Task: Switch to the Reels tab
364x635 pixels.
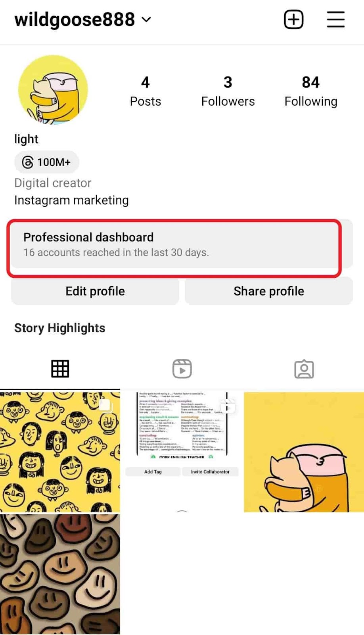Action: 182,369
